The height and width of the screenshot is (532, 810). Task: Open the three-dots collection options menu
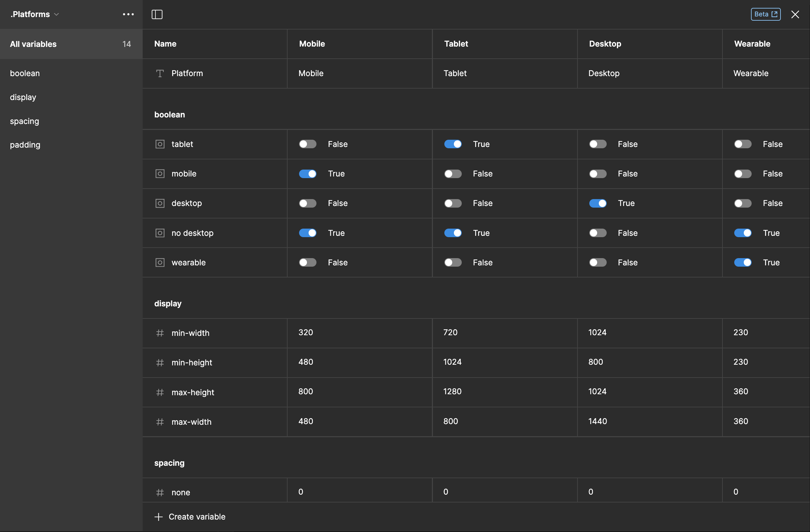128,14
